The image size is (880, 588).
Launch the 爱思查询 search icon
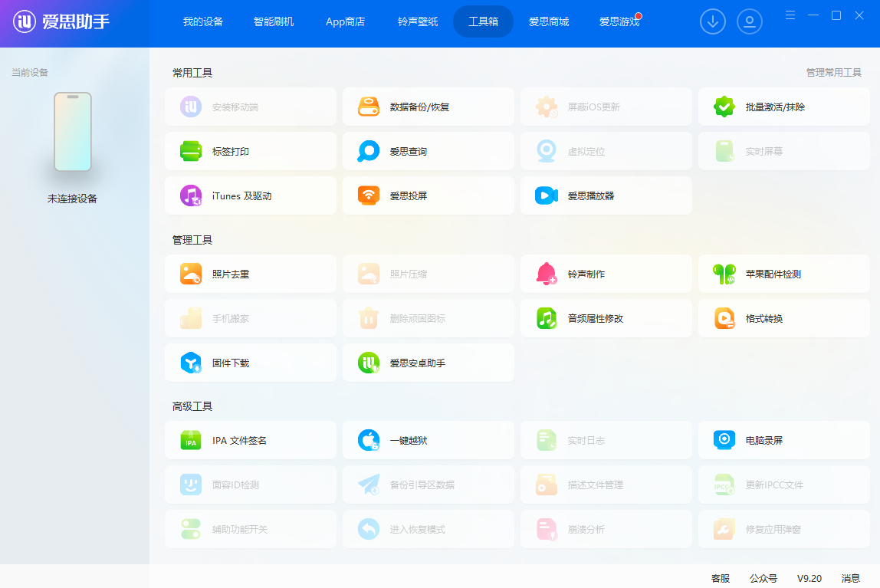(369, 152)
